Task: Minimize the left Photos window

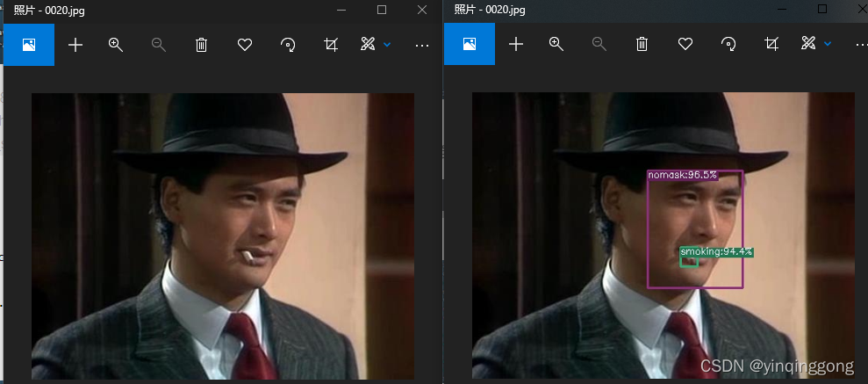Action: click(x=341, y=10)
